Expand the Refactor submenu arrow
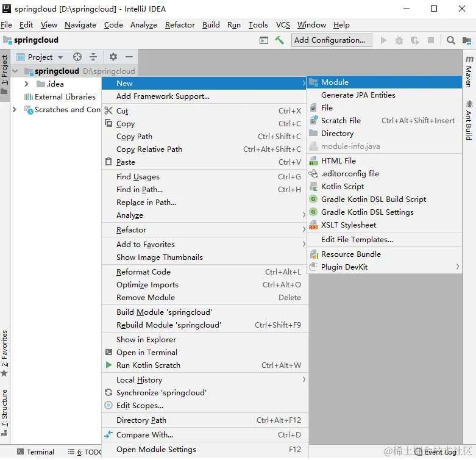Image resolution: width=476 pixels, height=460 pixels. [304, 229]
